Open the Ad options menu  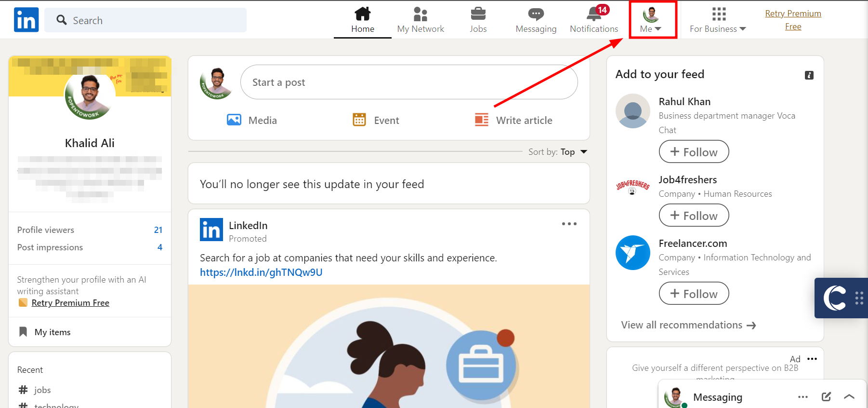[x=812, y=359]
